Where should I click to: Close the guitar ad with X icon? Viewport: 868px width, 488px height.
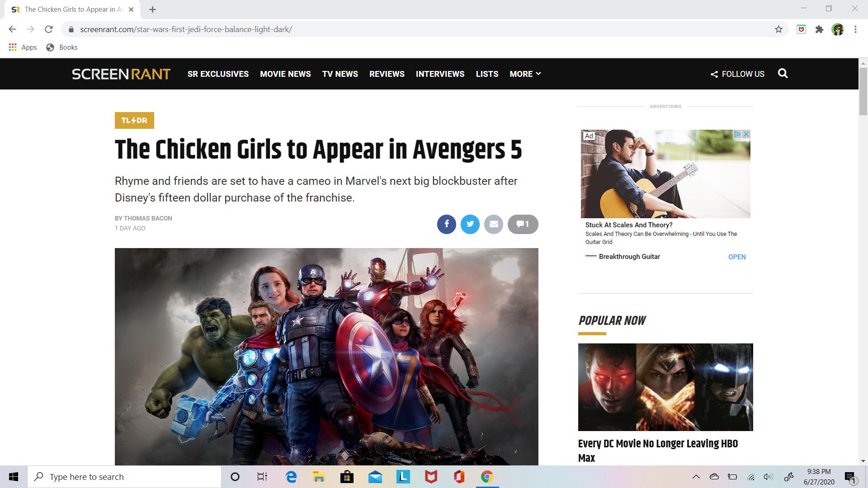point(746,134)
